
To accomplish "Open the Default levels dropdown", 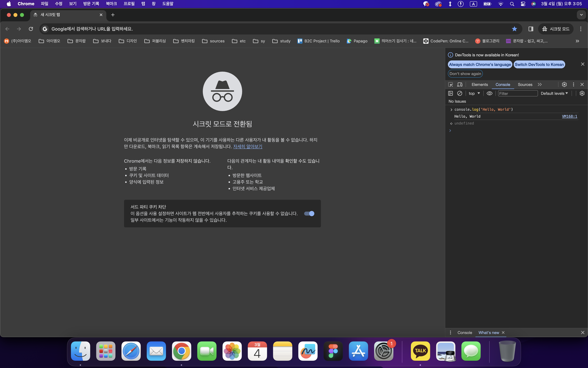I will (x=554, y=93).
